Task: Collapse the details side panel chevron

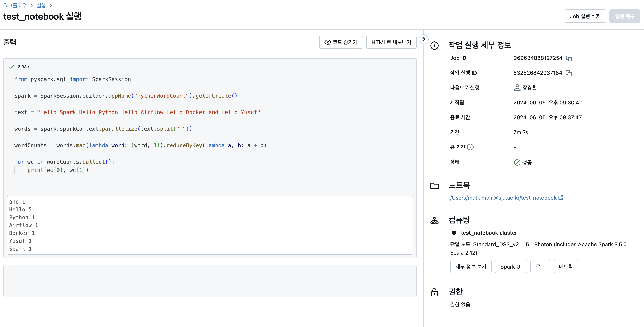Action: point(423,39)
